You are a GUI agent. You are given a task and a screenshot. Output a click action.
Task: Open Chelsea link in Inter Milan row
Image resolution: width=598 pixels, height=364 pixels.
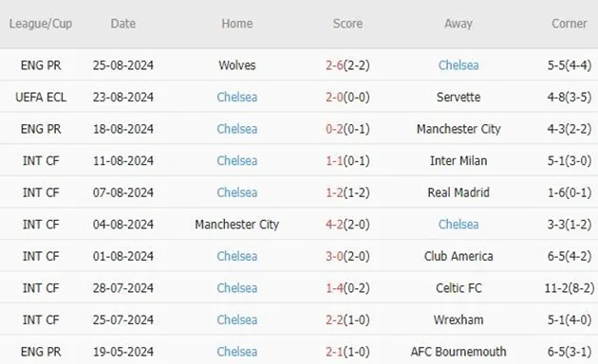click(x=237, y=161)
